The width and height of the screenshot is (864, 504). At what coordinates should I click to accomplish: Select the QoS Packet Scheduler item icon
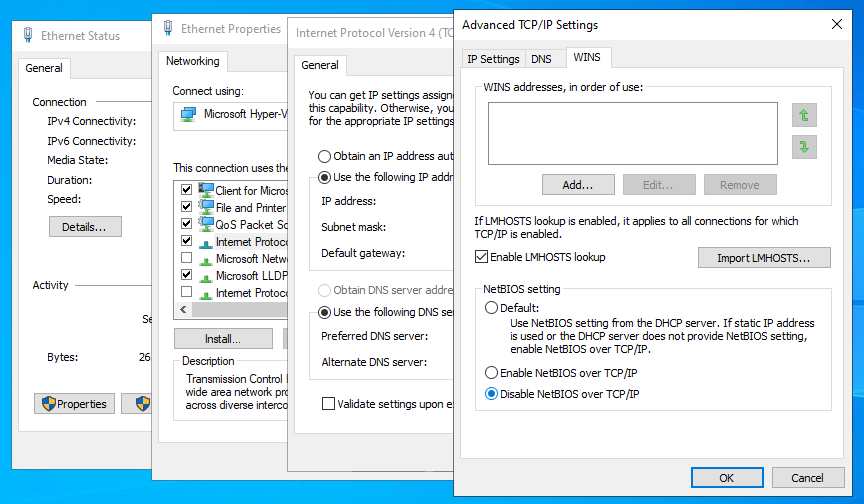coord(206,224)
